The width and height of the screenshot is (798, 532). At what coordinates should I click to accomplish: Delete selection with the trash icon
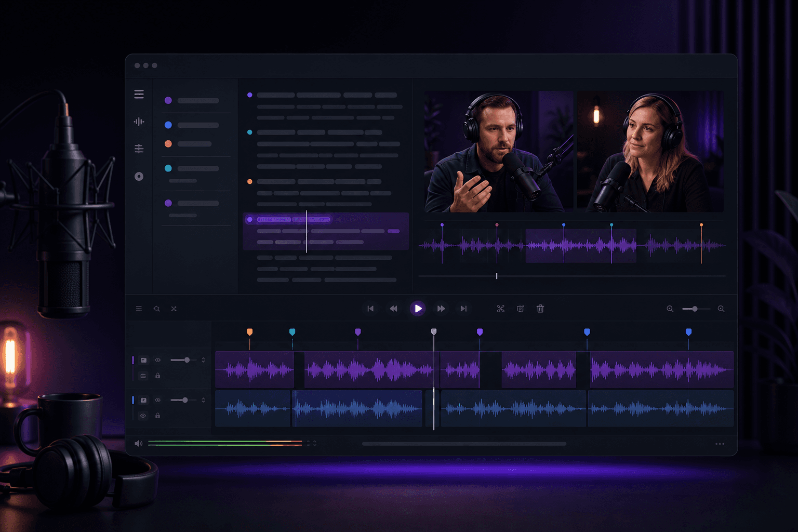pyautogui.click(x=540, y=309)
